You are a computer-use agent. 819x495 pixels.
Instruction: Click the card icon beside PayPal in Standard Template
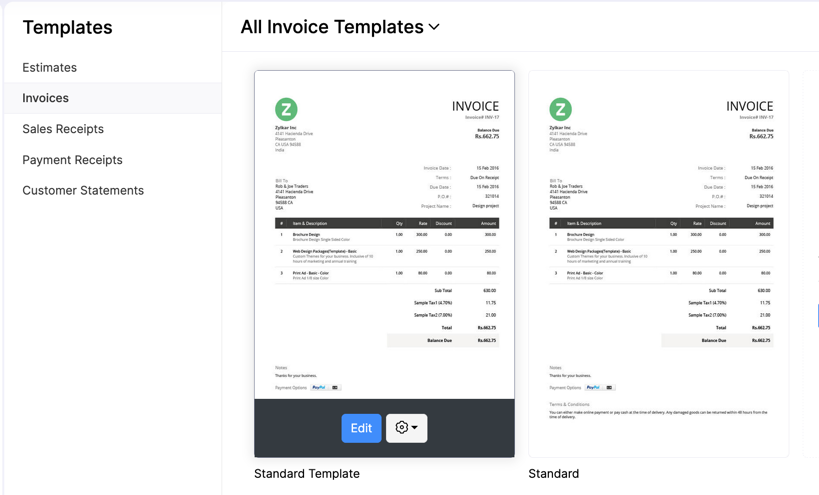pyautogui.click(x=335, y=387)
